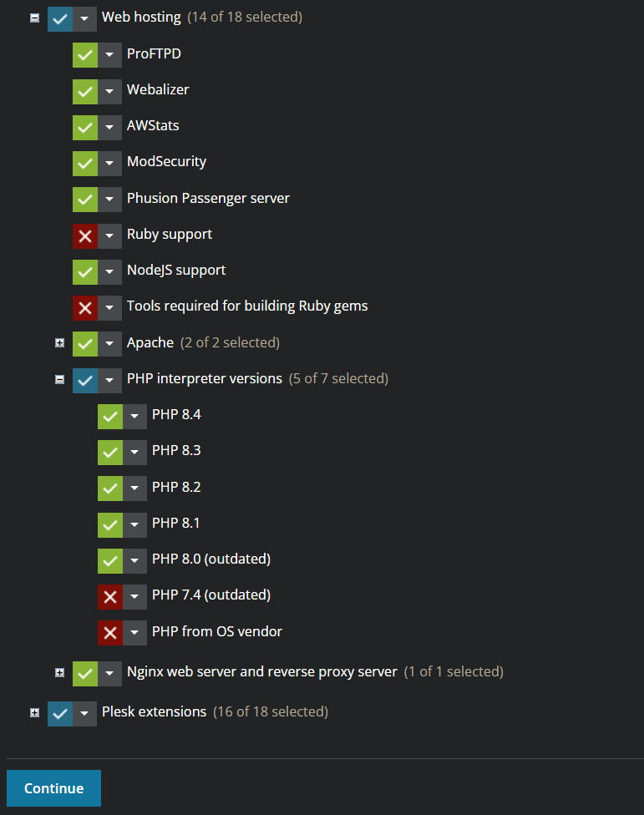644x815 pixels.
Task: Click the green check icon for PHP 8.4
Action: coord(109,416)
